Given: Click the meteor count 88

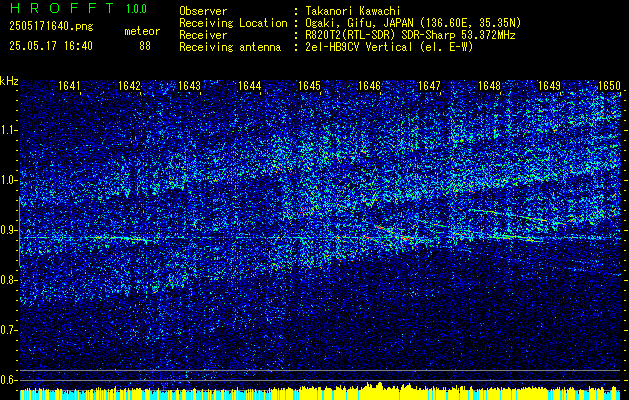Looking at the screenshot, I should [145, 46].
